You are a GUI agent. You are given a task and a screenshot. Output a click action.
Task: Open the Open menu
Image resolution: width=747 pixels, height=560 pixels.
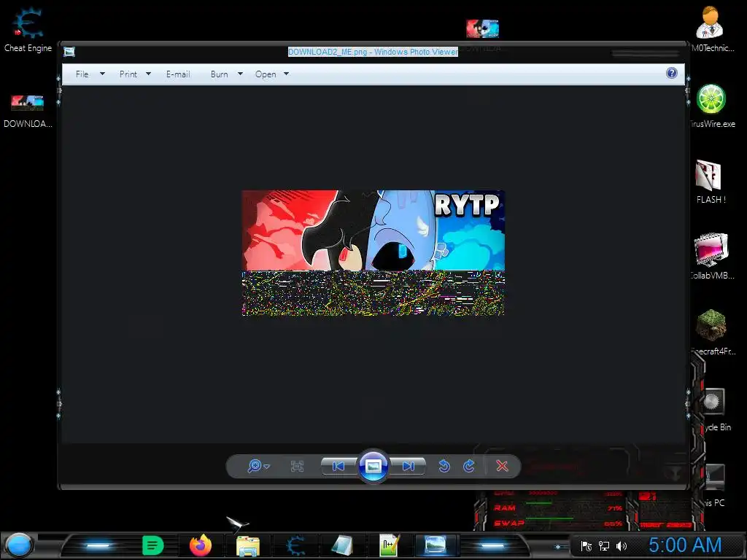point(266,74)
